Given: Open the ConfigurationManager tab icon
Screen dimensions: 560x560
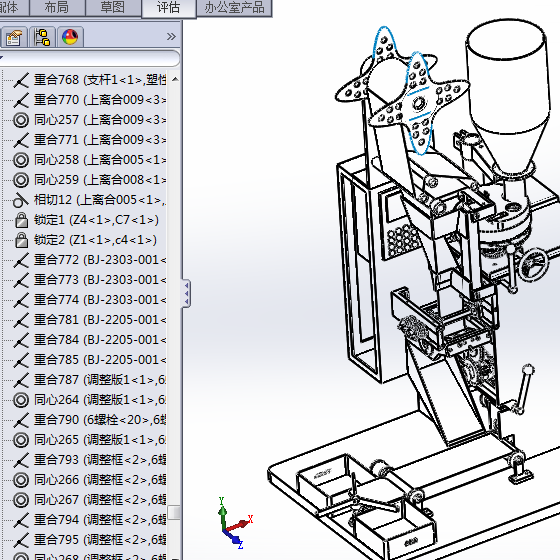Looking at the screenshot, I should point(42,37).
